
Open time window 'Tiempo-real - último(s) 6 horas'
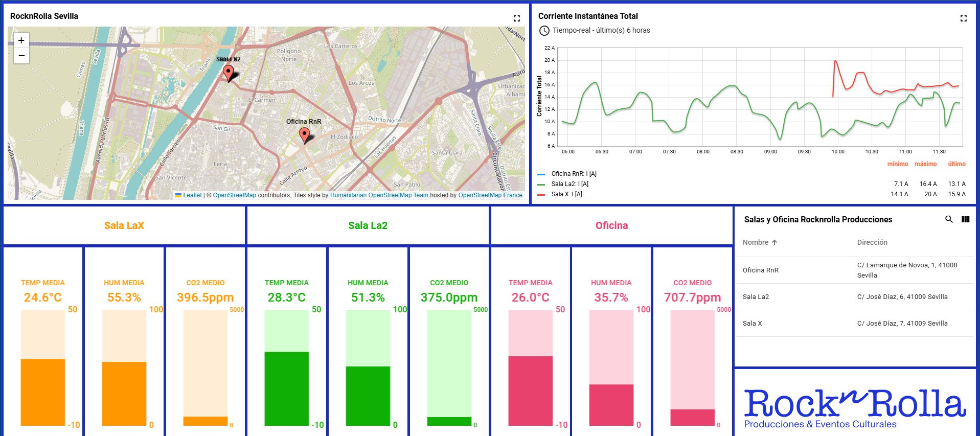click(x=601, y=31)
